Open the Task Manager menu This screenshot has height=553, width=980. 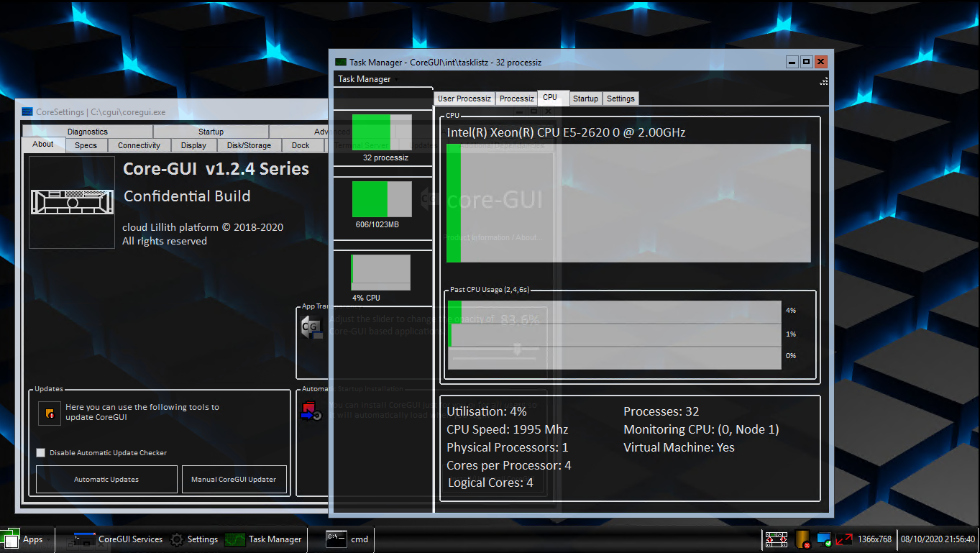pos(365,79)
